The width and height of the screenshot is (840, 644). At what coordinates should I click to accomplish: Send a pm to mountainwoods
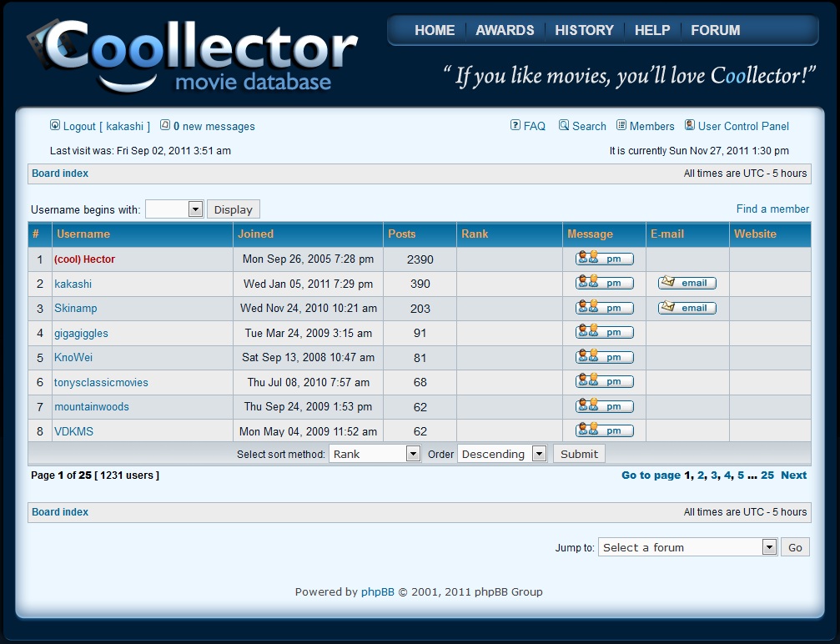point(604,406)
